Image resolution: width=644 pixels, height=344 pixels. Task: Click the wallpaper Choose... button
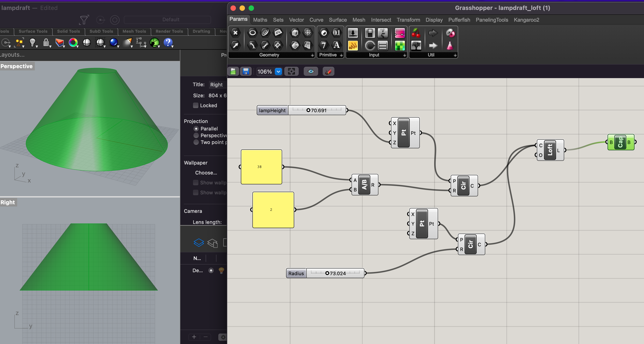pos(206,173)
